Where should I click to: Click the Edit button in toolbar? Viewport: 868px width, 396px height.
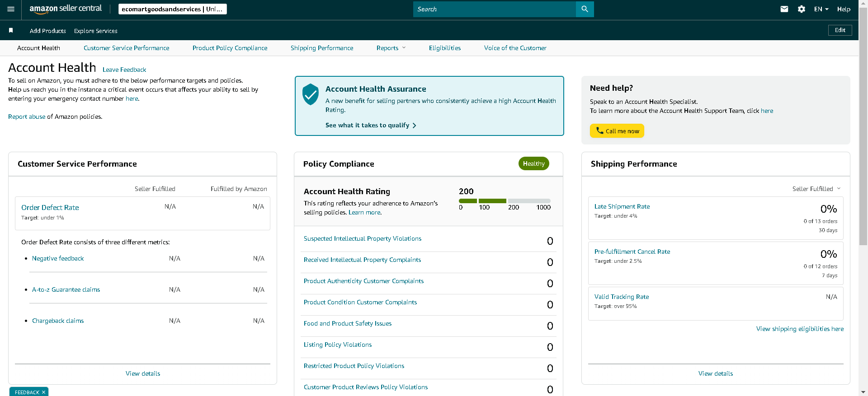click(840, 30)
